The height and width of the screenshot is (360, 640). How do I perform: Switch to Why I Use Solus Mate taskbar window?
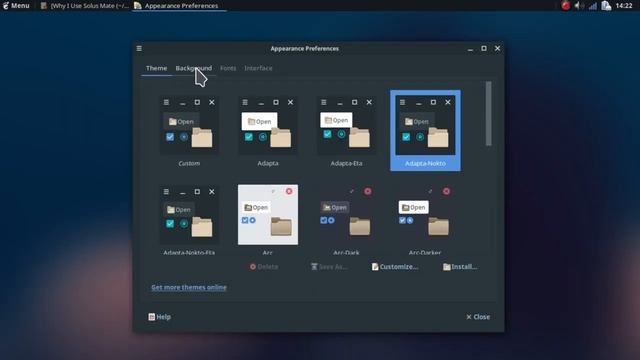[84, 6]
